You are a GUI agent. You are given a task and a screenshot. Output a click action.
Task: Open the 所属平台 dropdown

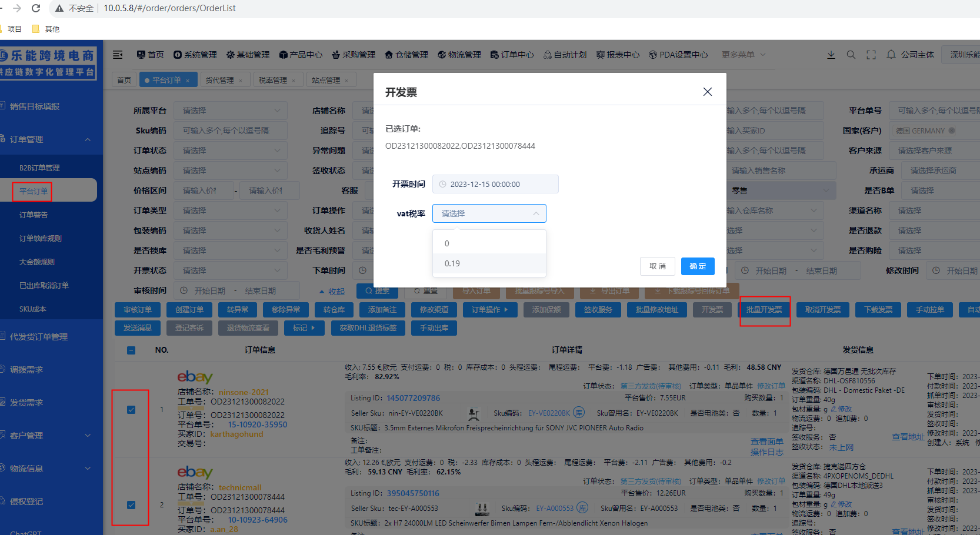pos(230,110)
